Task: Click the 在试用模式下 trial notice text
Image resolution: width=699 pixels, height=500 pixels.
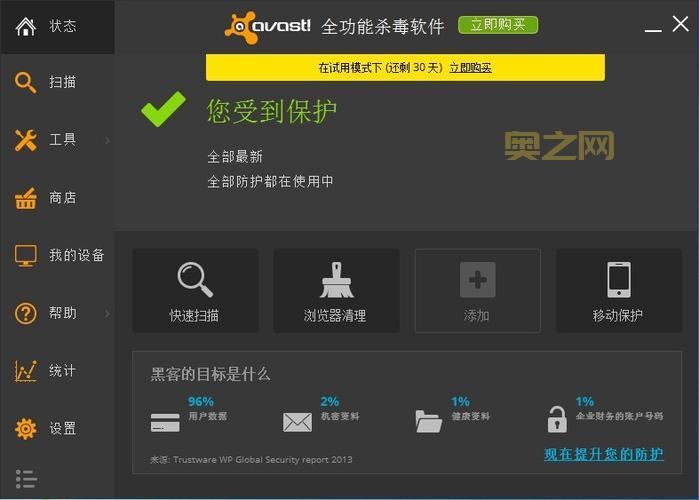Action: click(380, 68)
